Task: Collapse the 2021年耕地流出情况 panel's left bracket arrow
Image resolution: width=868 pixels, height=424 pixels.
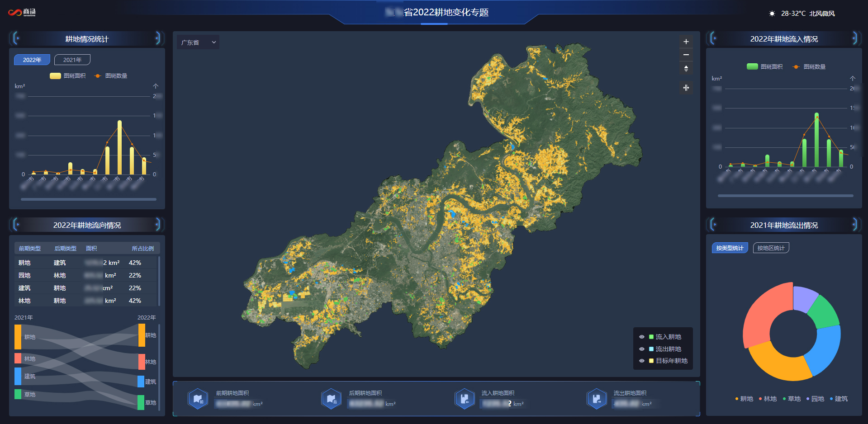Action: tap(713, 224)
